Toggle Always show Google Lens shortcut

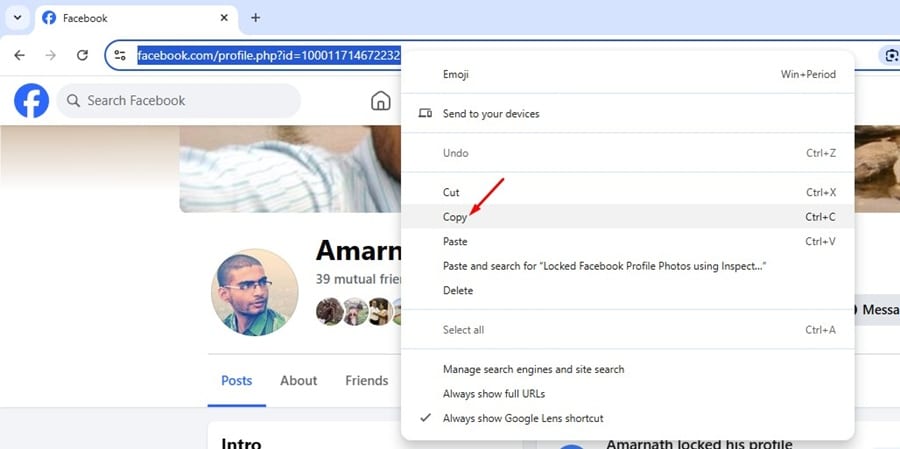(x=627, y=419)
